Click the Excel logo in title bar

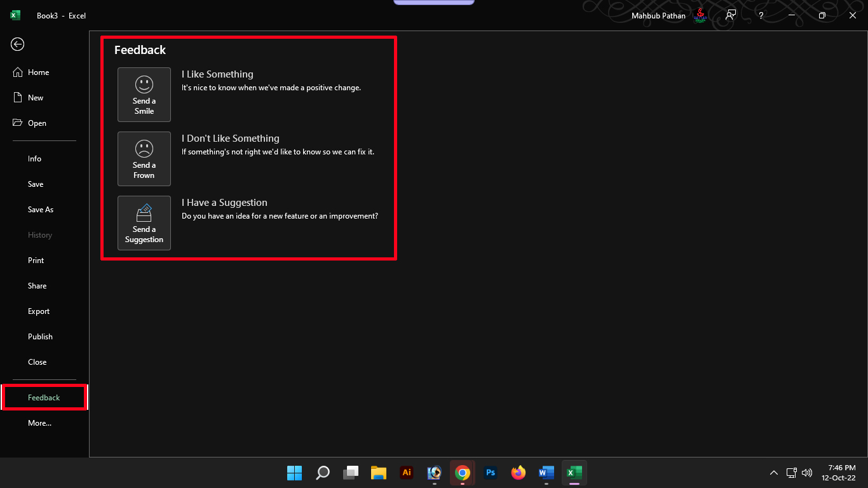[15, 15]
